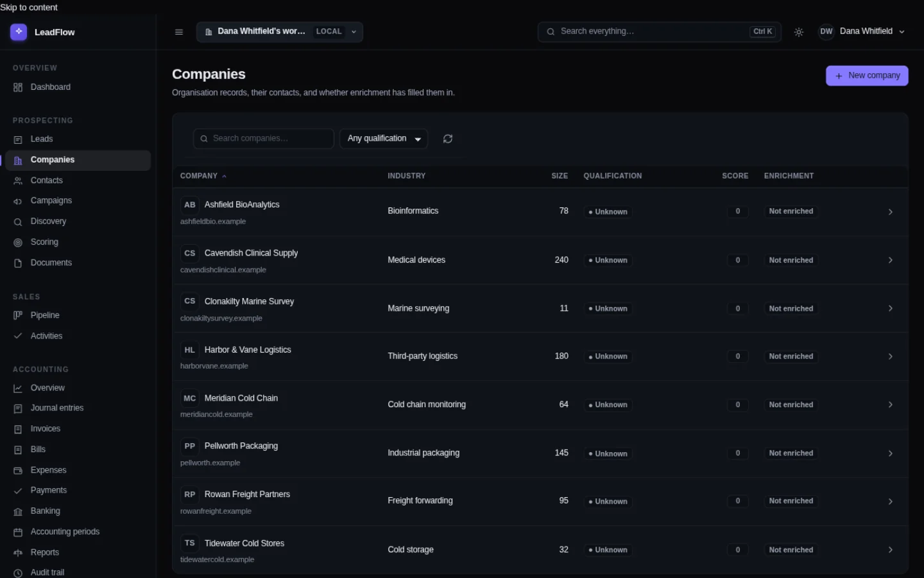Expand Clonakilty Marine Survey row chevron
The width and height of the screenshot is (924, 578).
coord(891,309)
